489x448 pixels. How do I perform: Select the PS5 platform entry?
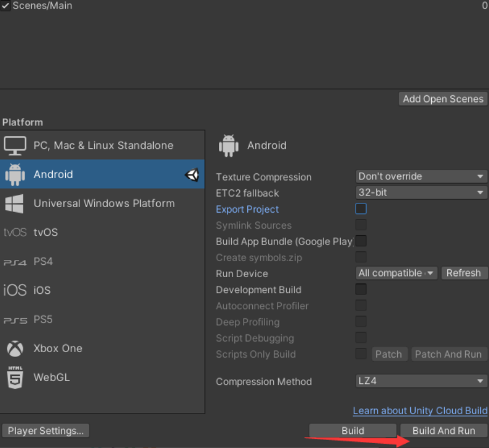point(43,320)
